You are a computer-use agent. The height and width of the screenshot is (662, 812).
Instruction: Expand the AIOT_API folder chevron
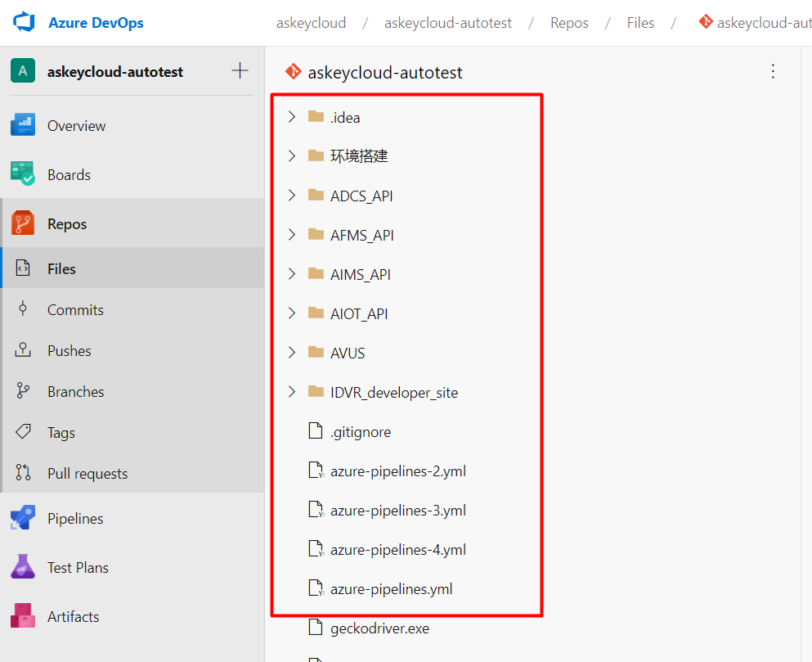coord(292,313)
